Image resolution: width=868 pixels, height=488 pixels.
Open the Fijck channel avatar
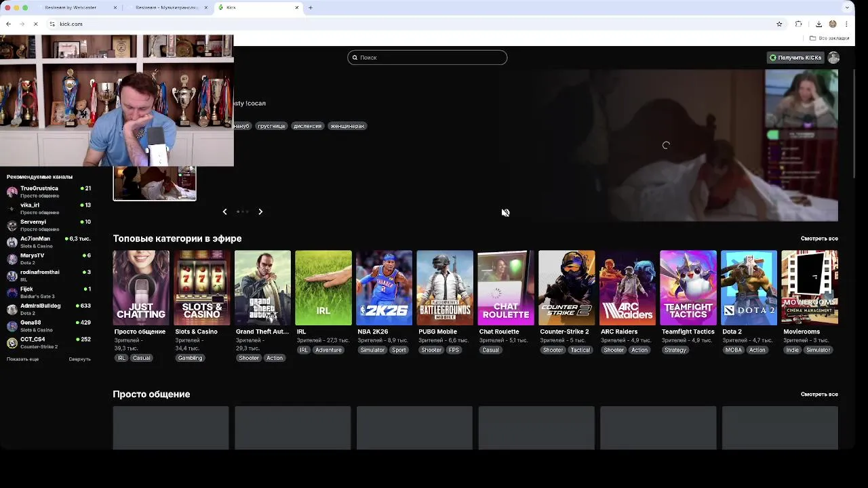[12, 293]
